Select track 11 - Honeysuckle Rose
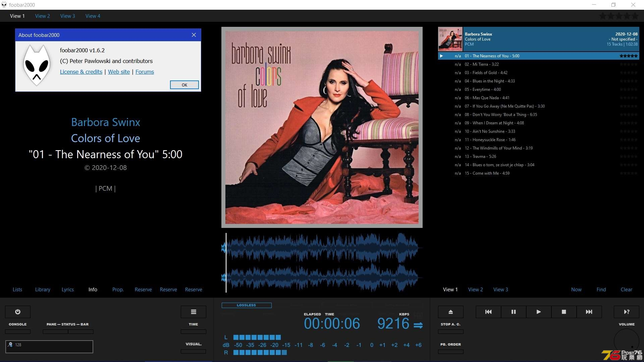The image size is (644, 362). click(539, 140)
